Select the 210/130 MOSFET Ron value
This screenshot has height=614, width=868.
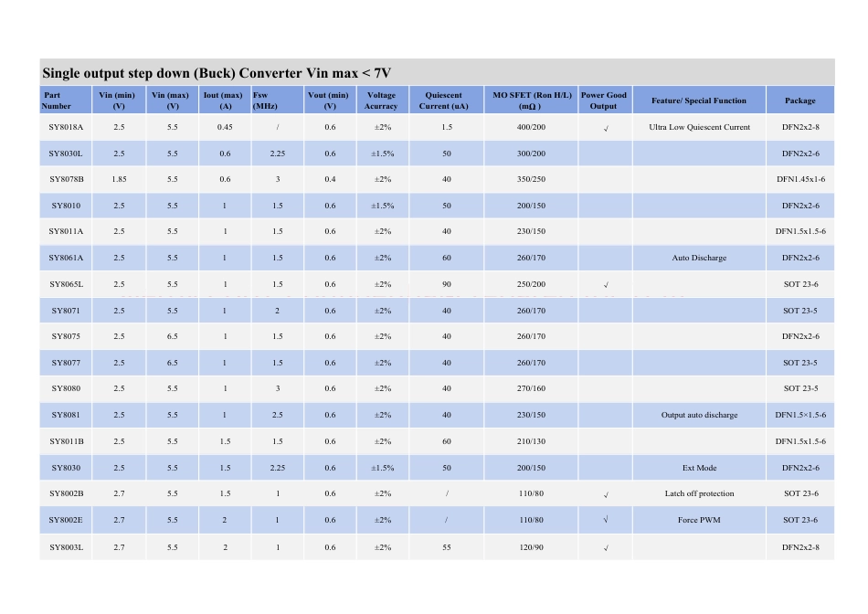point(531,441)
